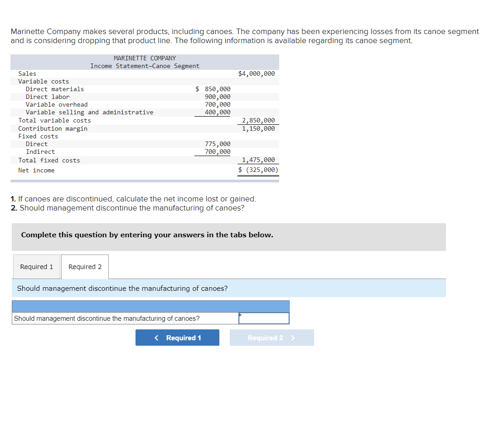504x436 pixels.
Task: Switch to the Required 1 tab
Action: click(37, 267)
